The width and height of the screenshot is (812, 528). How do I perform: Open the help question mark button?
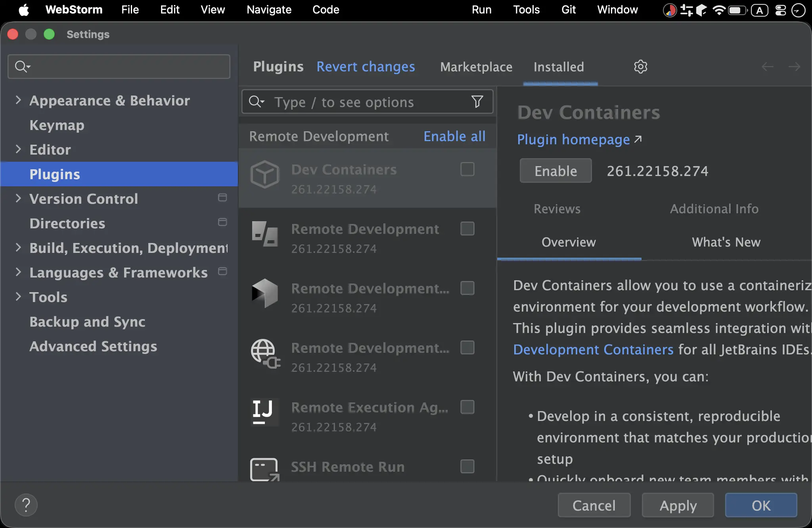pyautogui.click(x=26, y=505)
